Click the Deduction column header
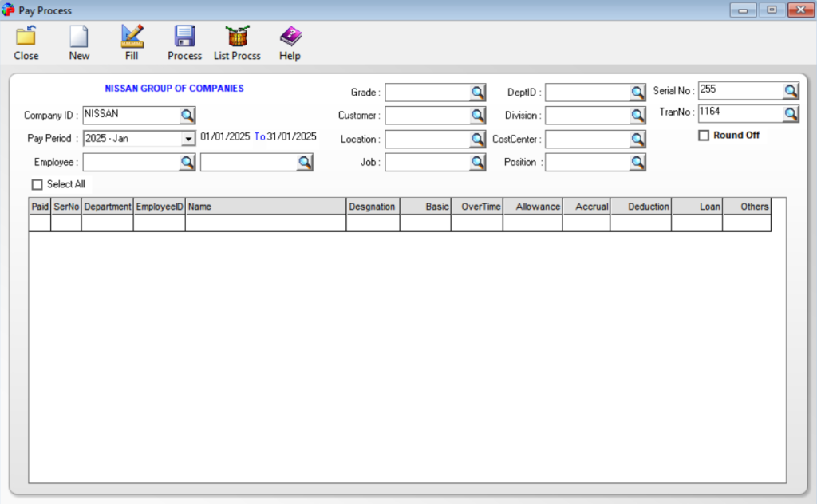817x504 pixels. tap(641, 207)
